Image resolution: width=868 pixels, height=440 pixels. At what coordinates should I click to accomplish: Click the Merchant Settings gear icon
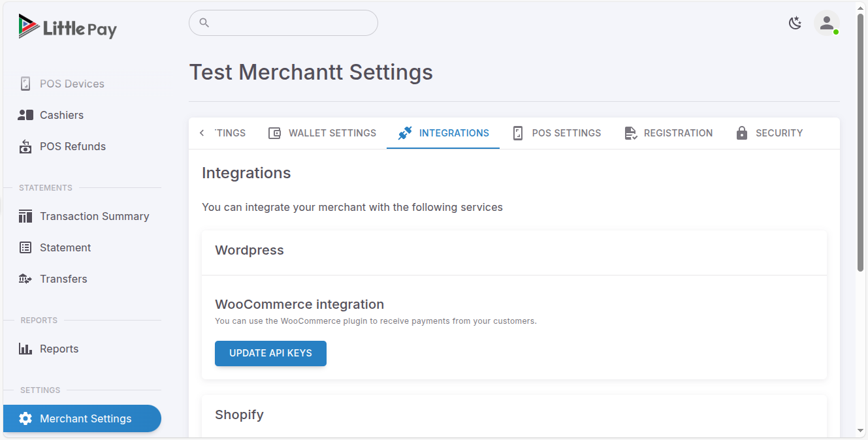pos(25,418)
